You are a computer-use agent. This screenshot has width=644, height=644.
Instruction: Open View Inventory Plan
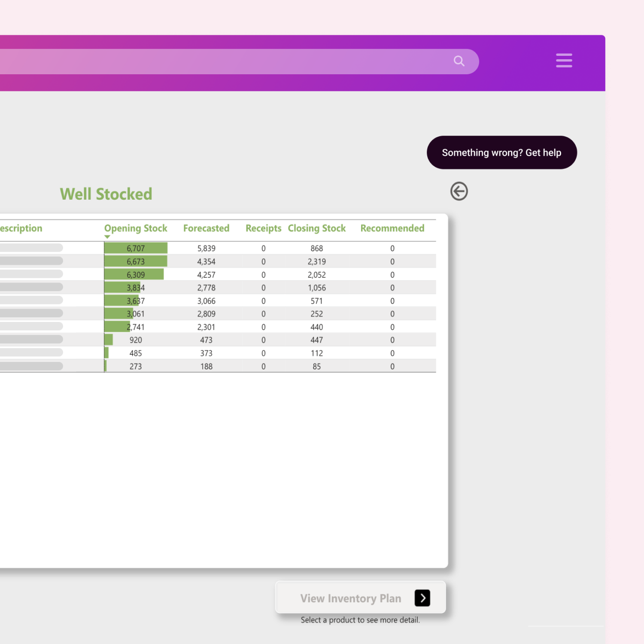pyautogui.click(x=361, y=597)
